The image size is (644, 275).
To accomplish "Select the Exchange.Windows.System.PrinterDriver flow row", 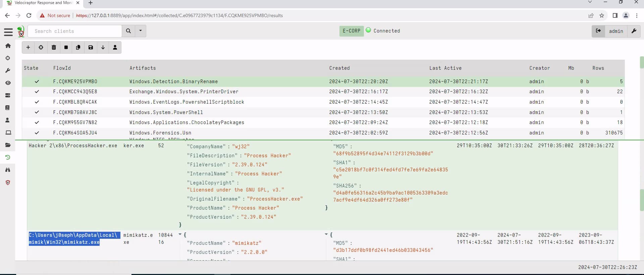I will point(183,92).
